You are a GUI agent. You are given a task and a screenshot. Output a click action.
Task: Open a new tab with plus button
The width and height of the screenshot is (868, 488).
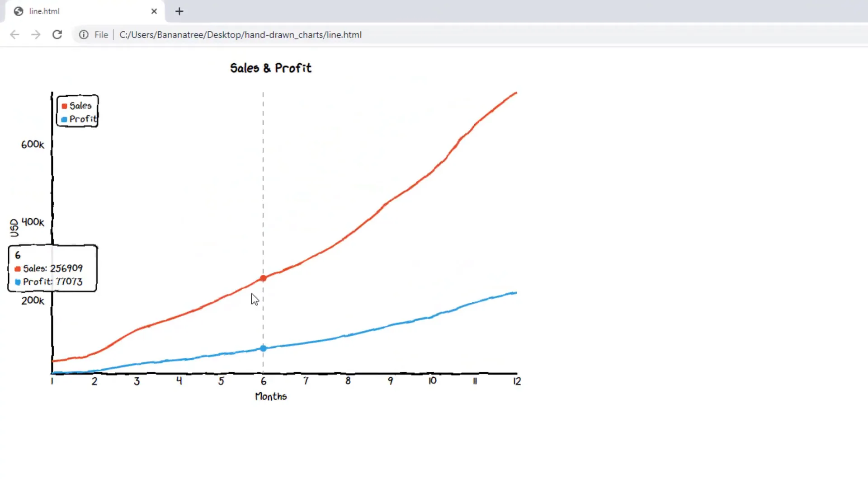click(x=179, y=11)
